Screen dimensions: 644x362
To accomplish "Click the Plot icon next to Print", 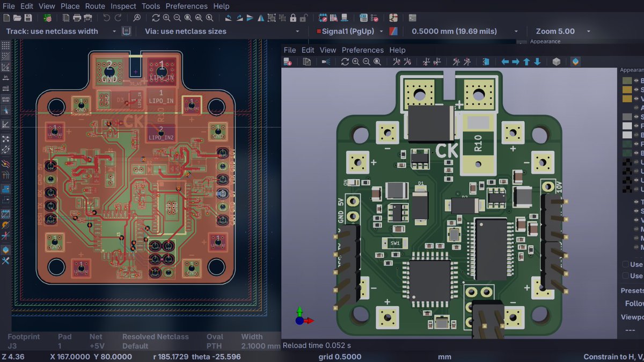I will pos(87,18).
